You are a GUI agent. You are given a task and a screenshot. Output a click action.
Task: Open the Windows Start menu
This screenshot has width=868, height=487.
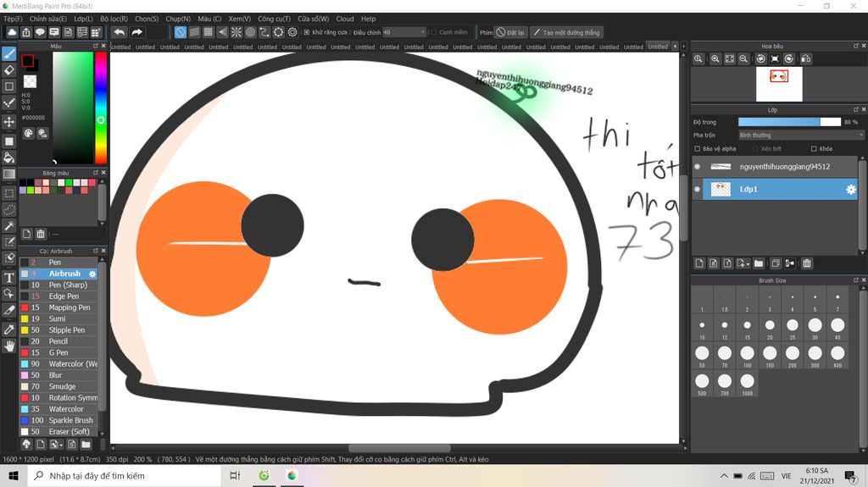point(14,476)
